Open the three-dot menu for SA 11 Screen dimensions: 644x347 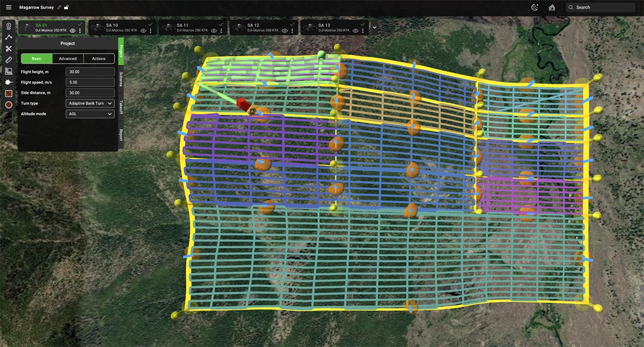pos(221,31)
